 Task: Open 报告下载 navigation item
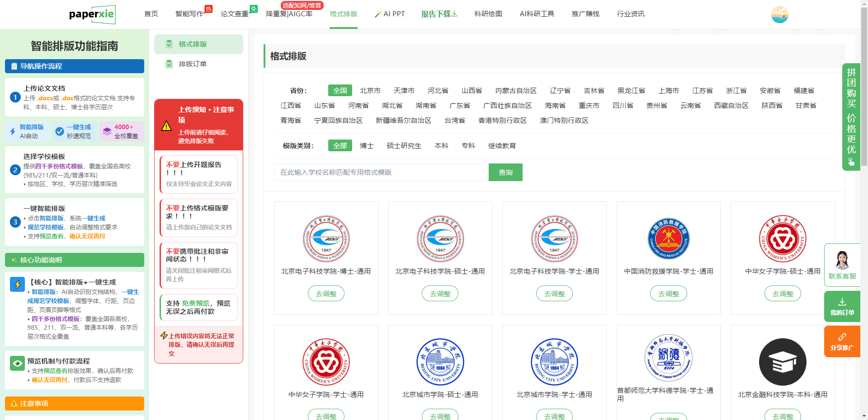pyautogui.click(x=439, y=14)
